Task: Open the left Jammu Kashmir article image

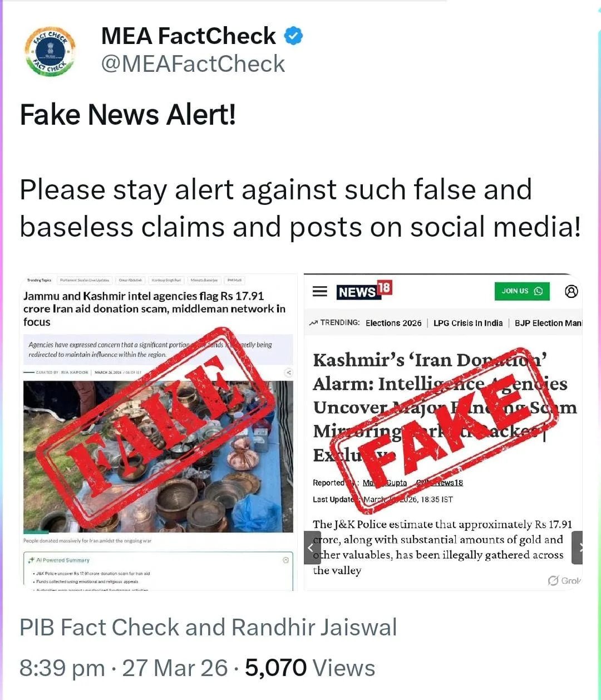Action: pos(158,432)
